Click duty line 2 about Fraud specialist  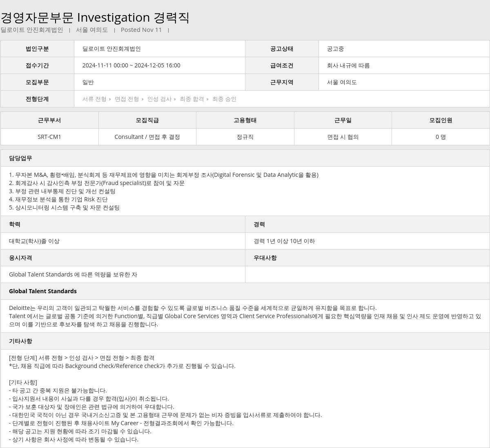pos(97,183)
